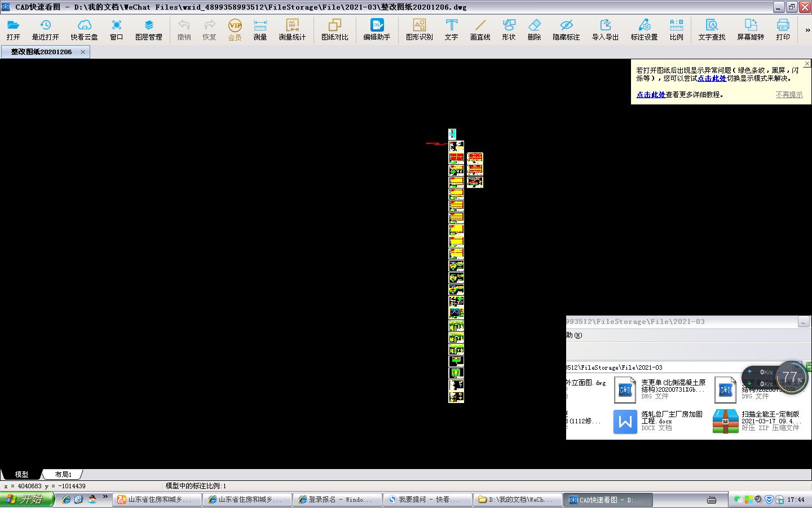The image size is (812, 508).
Task: Select the 测量 measure tool
Action: [260, 29]
